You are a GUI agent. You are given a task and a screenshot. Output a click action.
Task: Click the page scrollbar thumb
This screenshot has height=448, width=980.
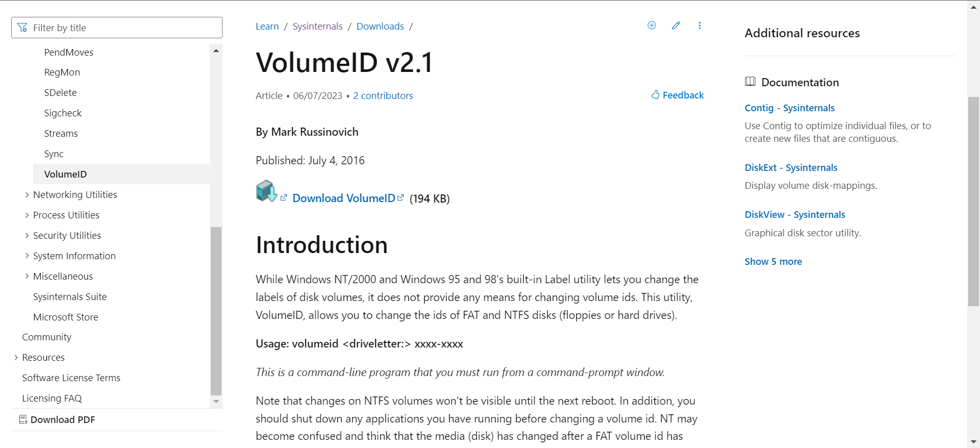click(x=973, y=202)
